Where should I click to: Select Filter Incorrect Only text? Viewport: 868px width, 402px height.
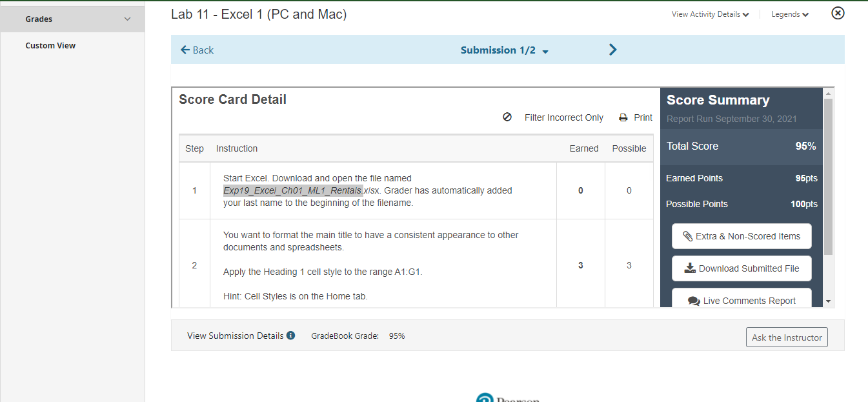click(564, 117)
